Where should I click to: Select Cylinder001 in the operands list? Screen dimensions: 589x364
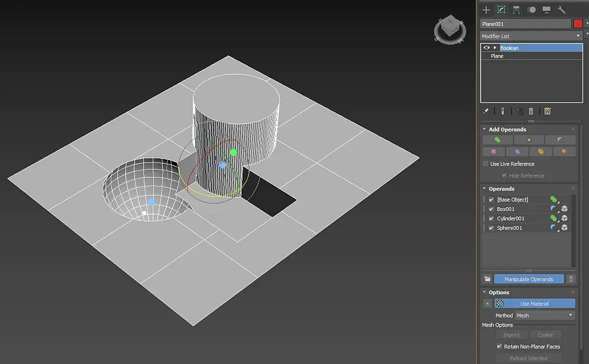click(511, 218)
